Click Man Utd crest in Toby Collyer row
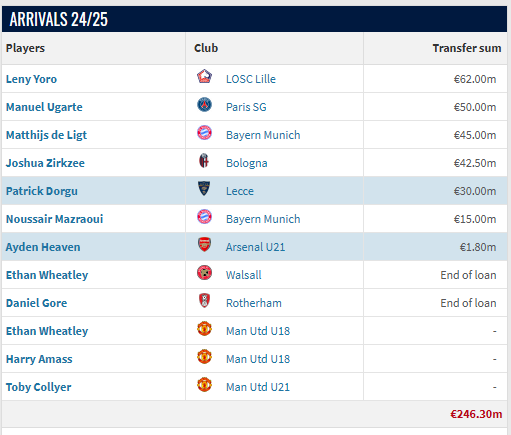This screenshot has height=435, width=511. click(x=204, y=385)
